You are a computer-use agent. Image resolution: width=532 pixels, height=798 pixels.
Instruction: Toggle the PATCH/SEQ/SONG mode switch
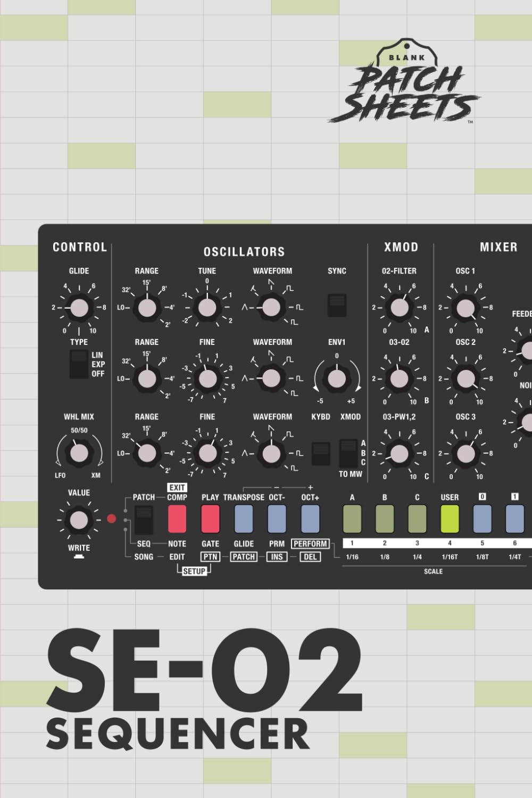pyautogui.click(x=144, y=520)
